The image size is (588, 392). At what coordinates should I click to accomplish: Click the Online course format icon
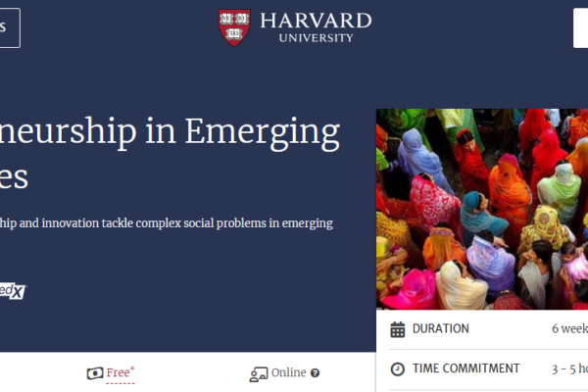tap(259, 373)
